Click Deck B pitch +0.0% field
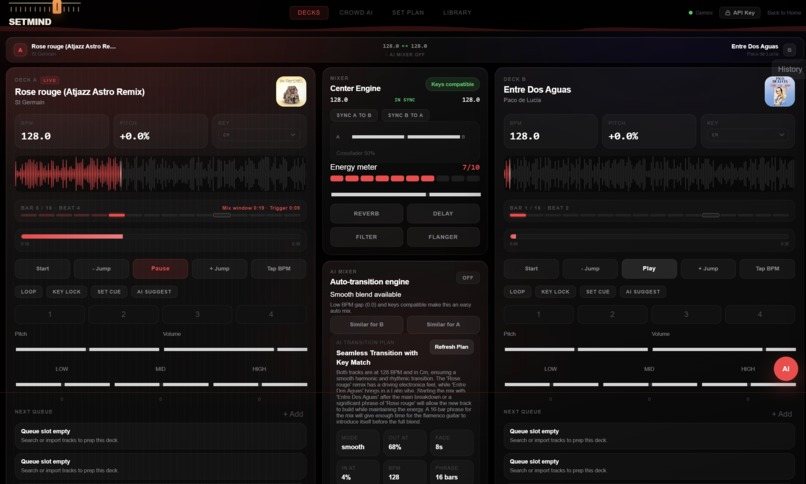 click(649, 132)
